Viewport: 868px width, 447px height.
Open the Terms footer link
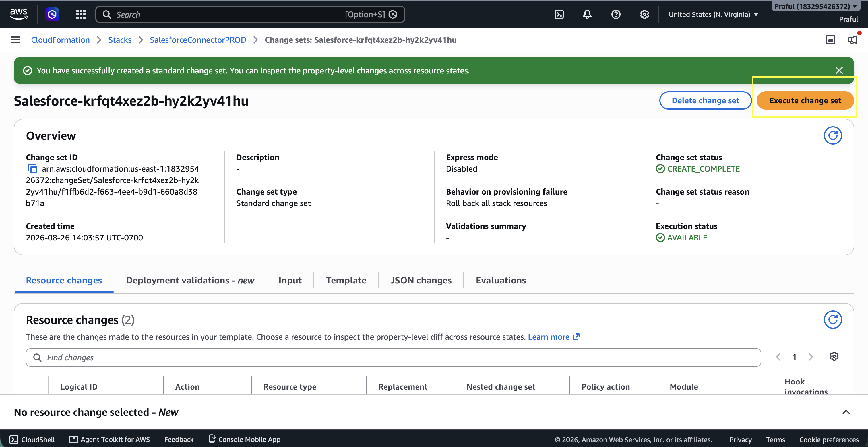pos(776,439)
